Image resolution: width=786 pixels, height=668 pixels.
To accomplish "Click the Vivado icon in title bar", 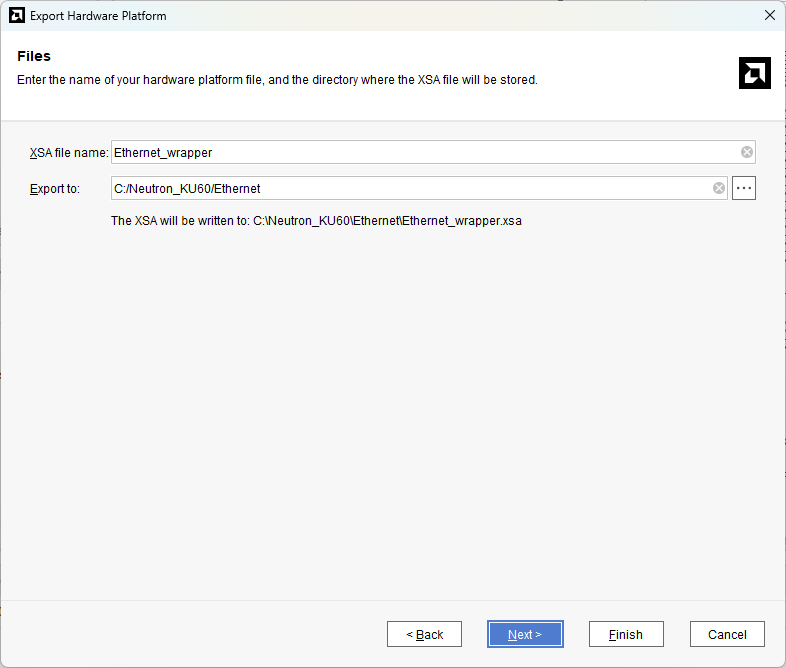I will click(17, 16).
